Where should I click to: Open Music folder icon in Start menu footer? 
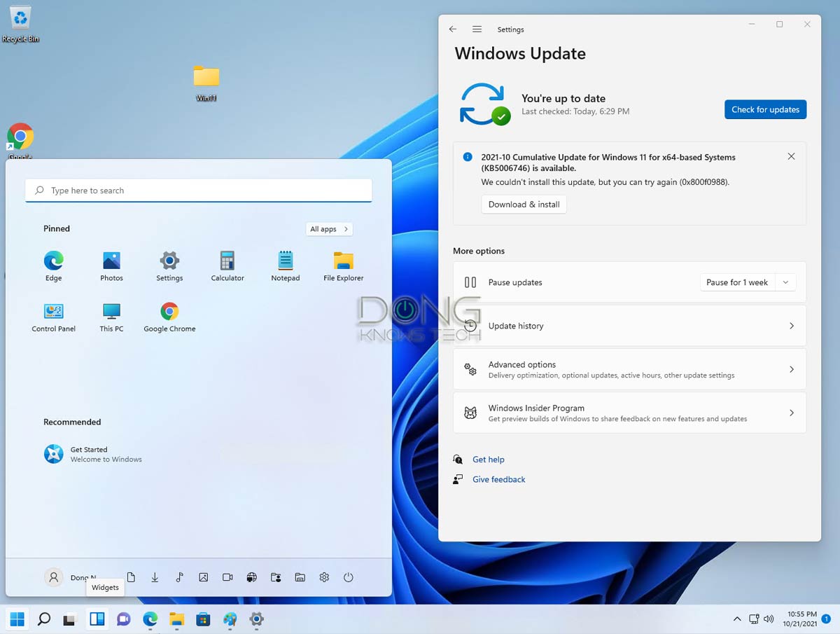(179, 577)
